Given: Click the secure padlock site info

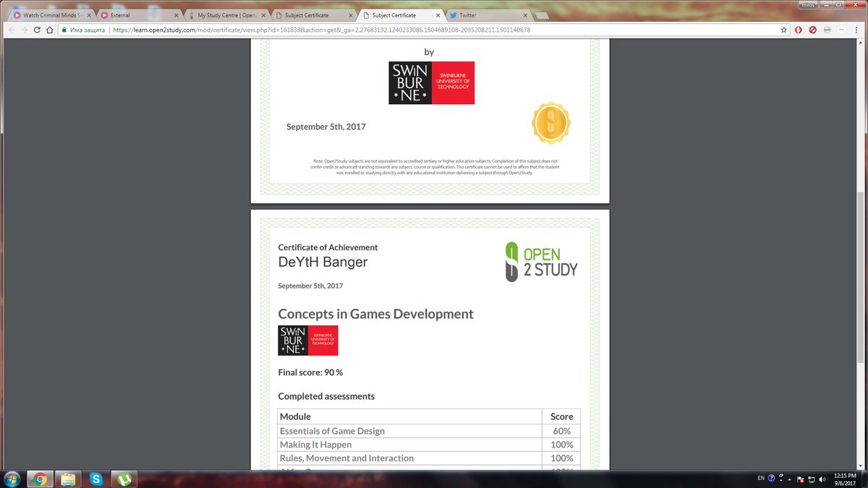Looking at the screenshot, I should click(x=64, y=30).
